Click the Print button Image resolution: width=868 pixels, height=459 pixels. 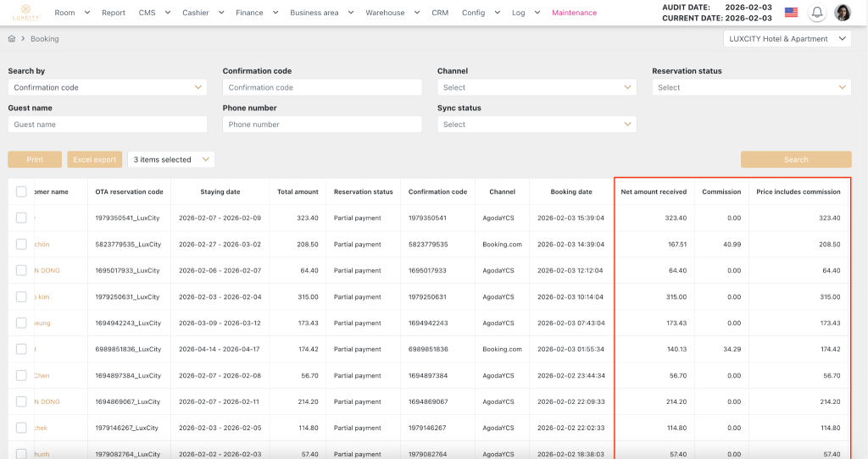click(x=35, y=159)
